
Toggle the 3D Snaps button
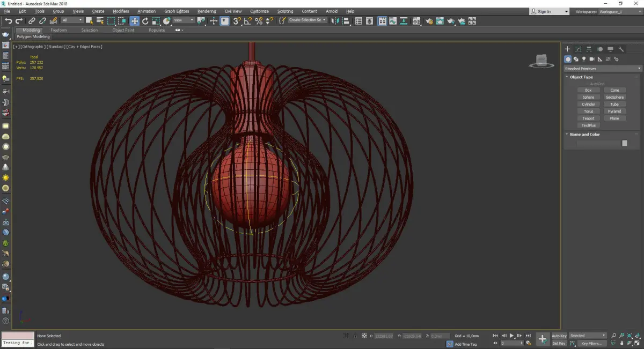coord(237,21)
